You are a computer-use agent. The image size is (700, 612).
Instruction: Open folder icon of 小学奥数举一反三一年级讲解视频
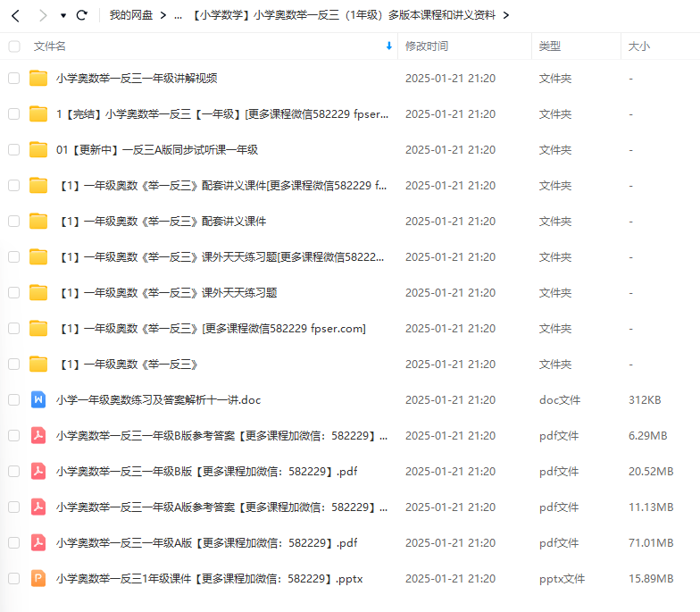[x=38, y=79]
